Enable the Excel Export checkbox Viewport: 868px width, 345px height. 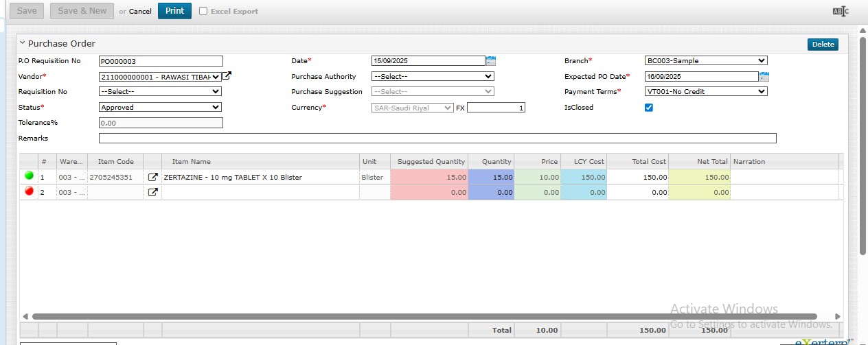(203, 11)
